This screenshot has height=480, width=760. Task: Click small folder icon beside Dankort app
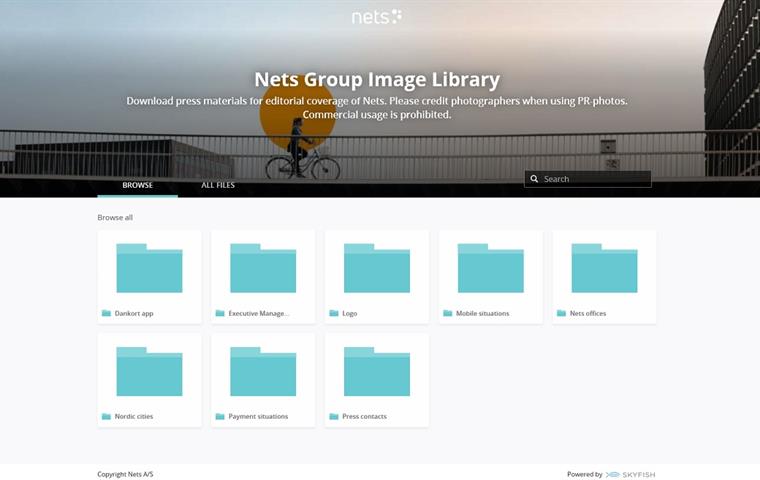pyautogui.click(x=106, y=313)
